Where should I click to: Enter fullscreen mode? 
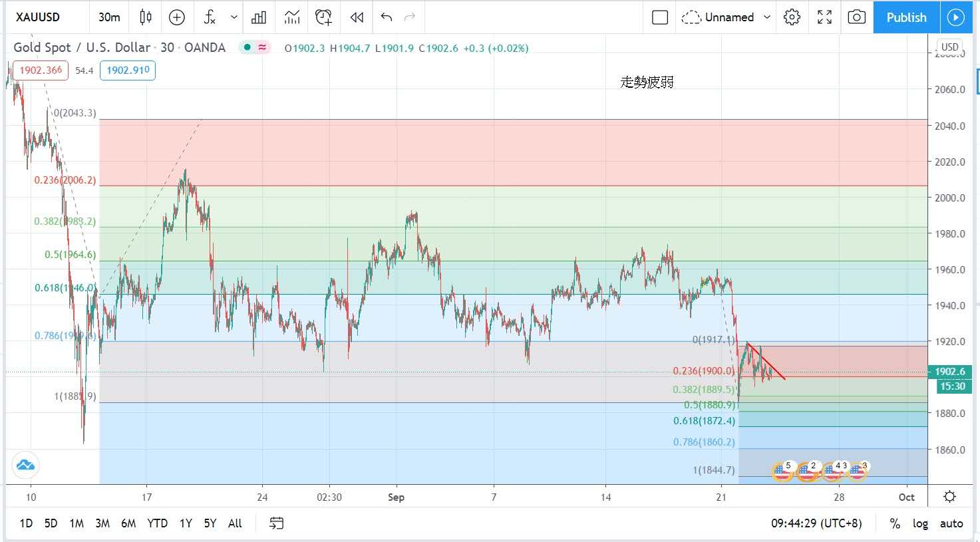pos(824,17)
